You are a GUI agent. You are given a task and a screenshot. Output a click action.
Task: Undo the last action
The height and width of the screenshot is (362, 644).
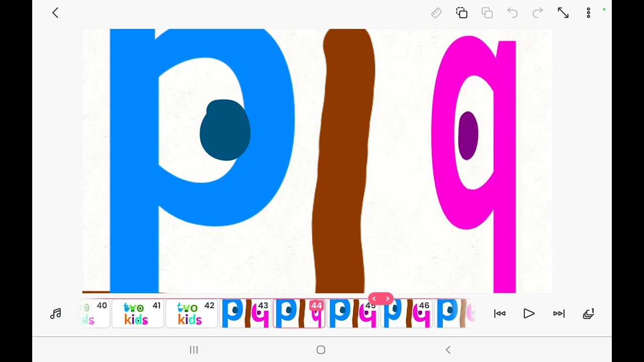click(512, 13)
